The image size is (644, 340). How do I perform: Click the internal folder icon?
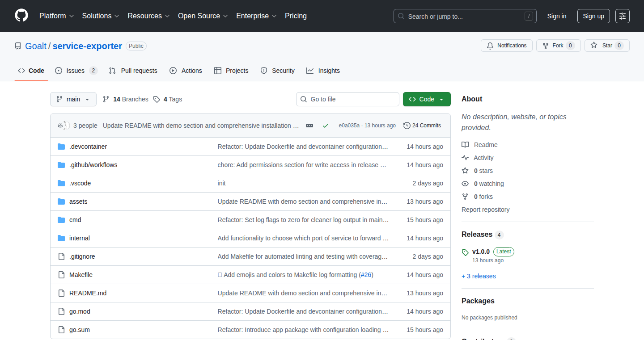click(x=61, y=238)
